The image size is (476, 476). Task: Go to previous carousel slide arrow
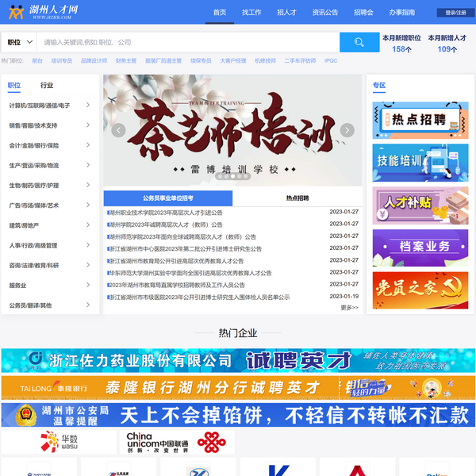[x=118, y=131]
